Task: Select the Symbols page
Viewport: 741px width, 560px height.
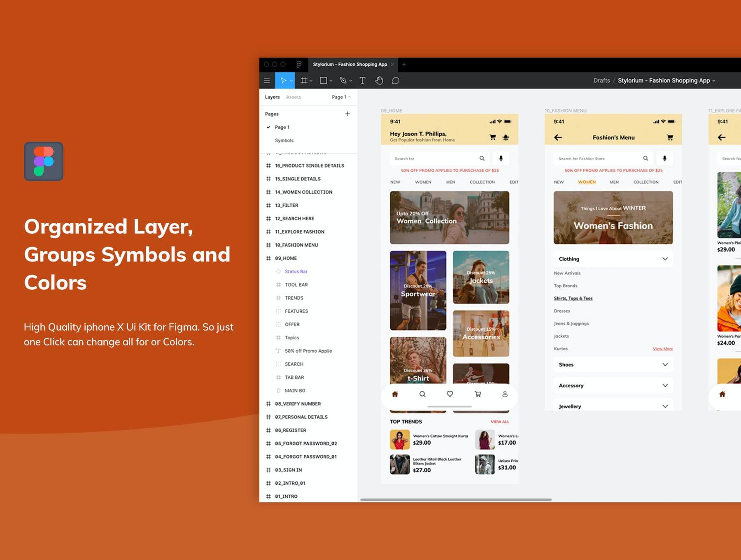Action: coord(284,140)
